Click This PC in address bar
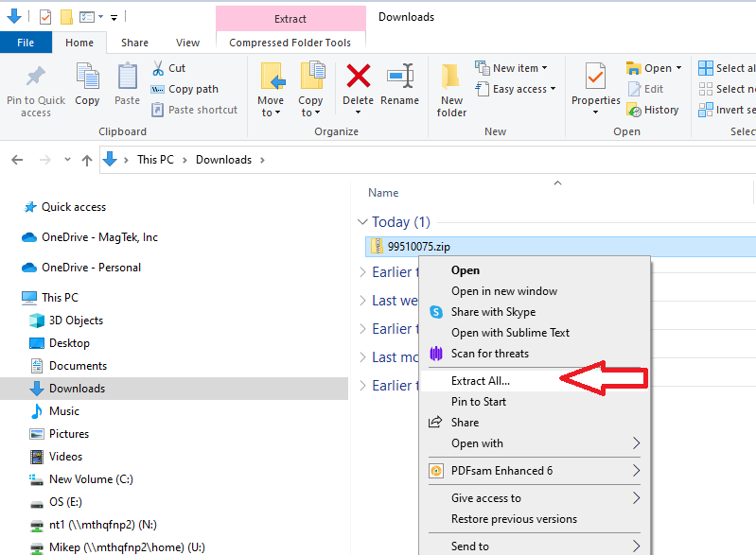This screenshot has height=555, width=756. (155, 160)
